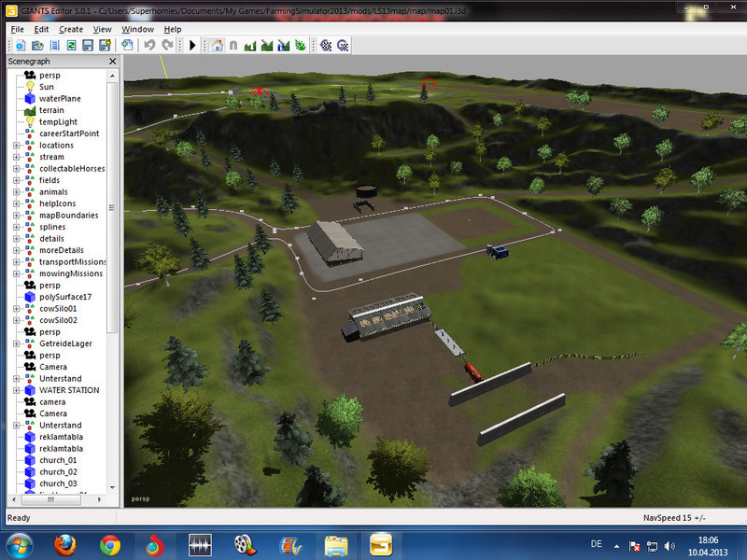Select the terrain detail texture paint icon
This screenshot has width=747, height=560.
267,46
